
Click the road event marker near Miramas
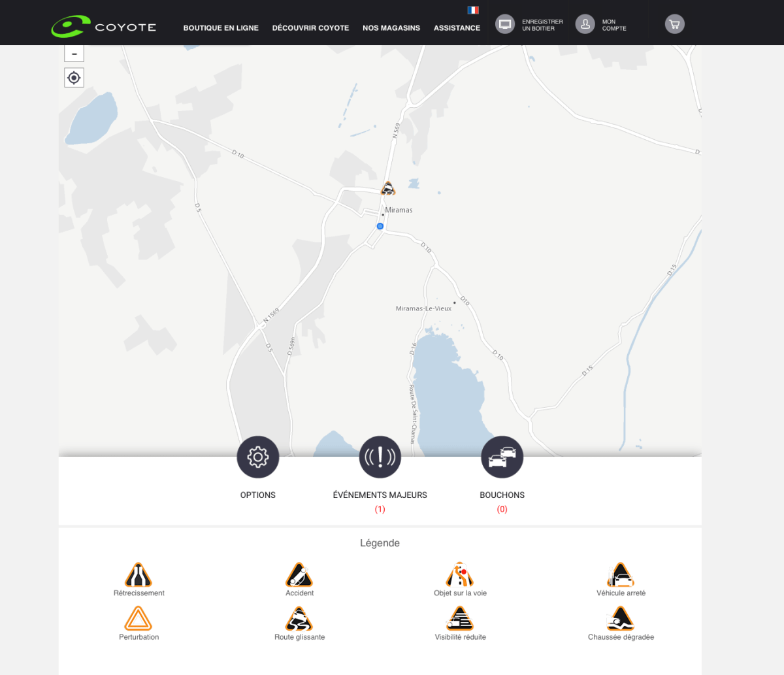388,189
